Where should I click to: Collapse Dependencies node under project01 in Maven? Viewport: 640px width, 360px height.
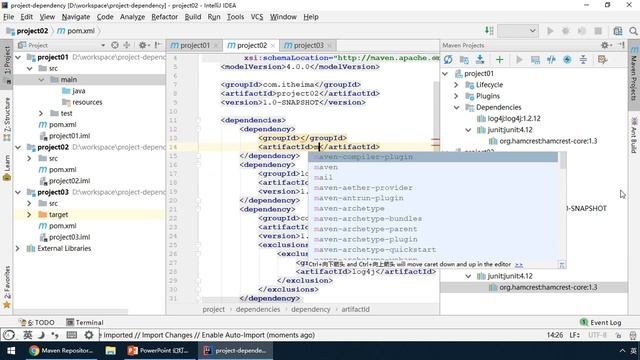pyautogui.click(x=456, y=107)
